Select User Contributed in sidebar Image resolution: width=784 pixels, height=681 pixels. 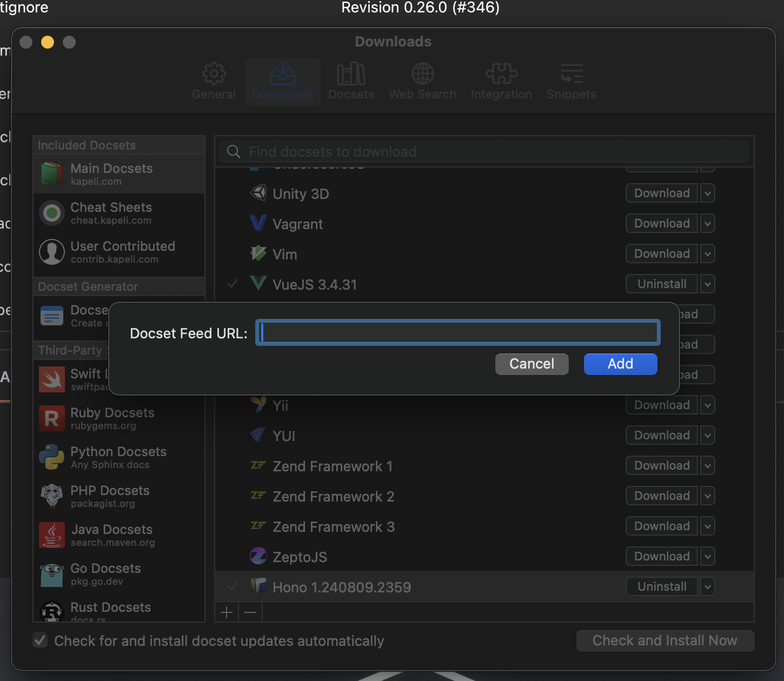click(x=119, y=251)
